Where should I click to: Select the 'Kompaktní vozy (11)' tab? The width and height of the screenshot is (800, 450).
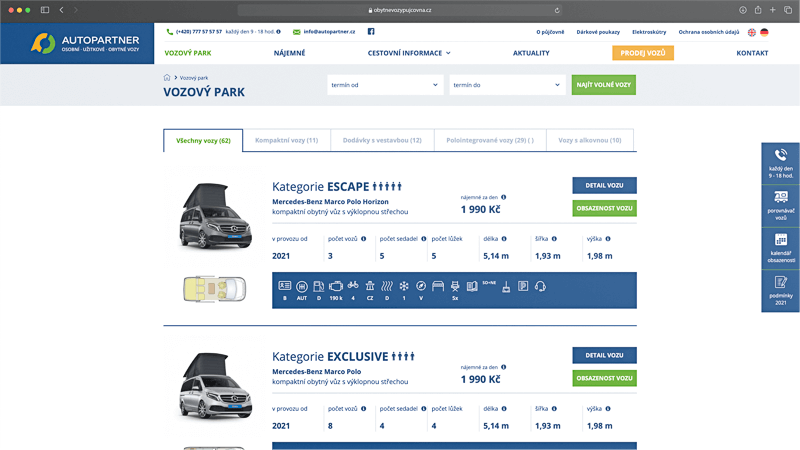click(286, 141)
